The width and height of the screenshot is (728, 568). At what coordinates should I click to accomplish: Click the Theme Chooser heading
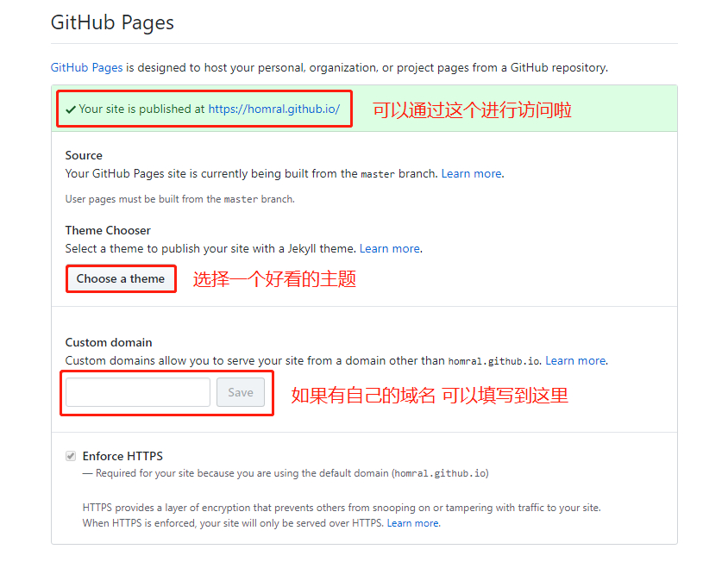pos(108,230)
